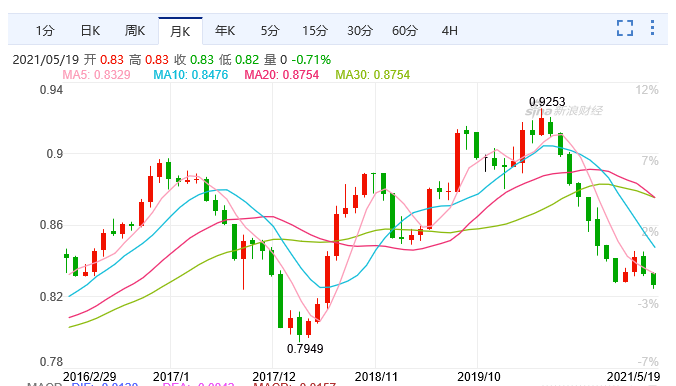Click the MA20 indicator label

[x=282, y=75]
